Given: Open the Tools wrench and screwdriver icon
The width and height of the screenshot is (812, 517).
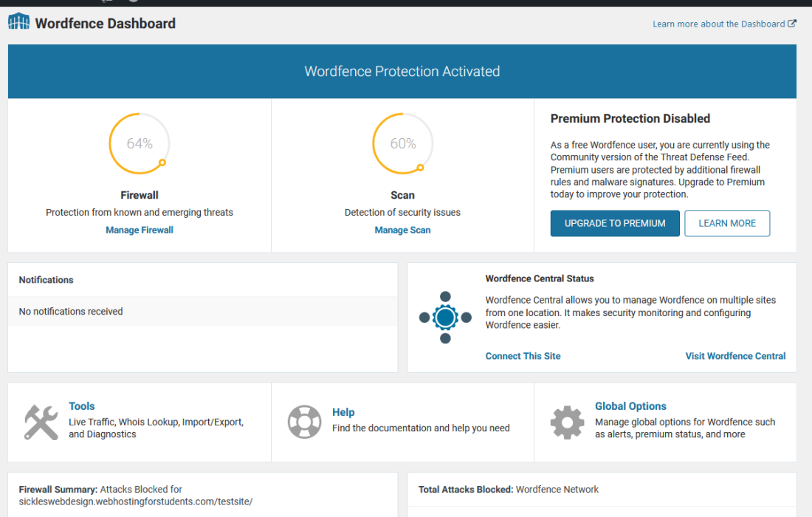Looking at the screenshot, I should [41, 422].
